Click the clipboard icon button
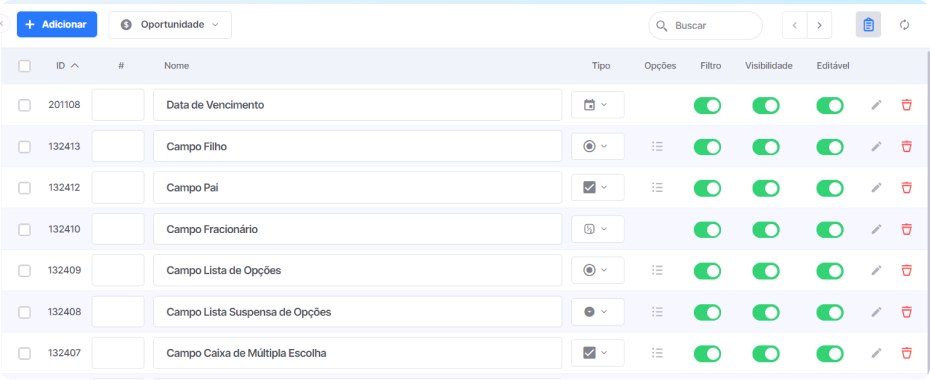The height and width of the screenshot is (380, 930). [868, 25]
